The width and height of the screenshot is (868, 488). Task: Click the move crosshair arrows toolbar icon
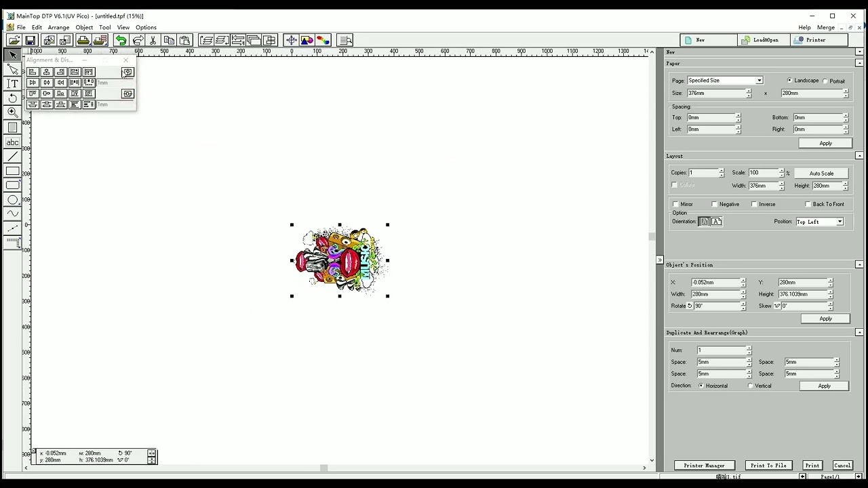tap(291, 41)
